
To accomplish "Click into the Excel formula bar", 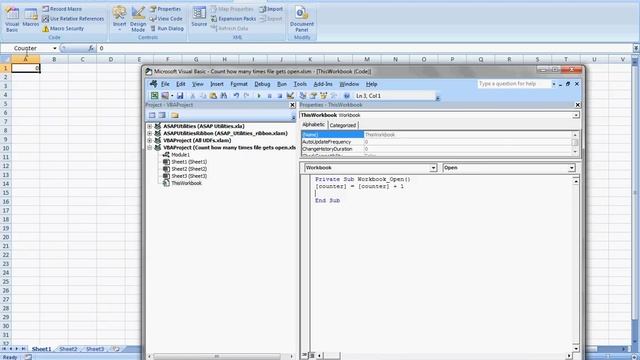I will pyautogui.click(x=365, y=48).
